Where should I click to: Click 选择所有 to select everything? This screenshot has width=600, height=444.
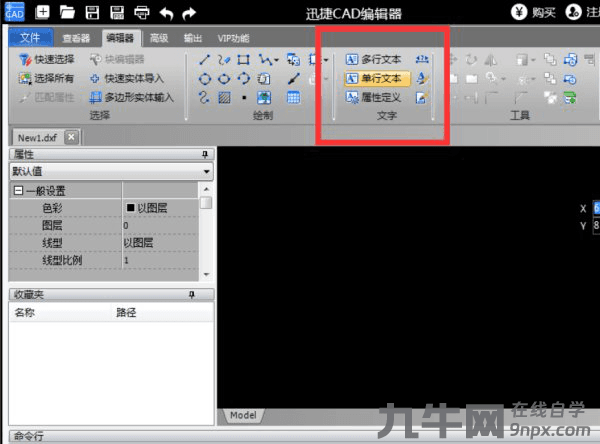[x=46, y=78]
